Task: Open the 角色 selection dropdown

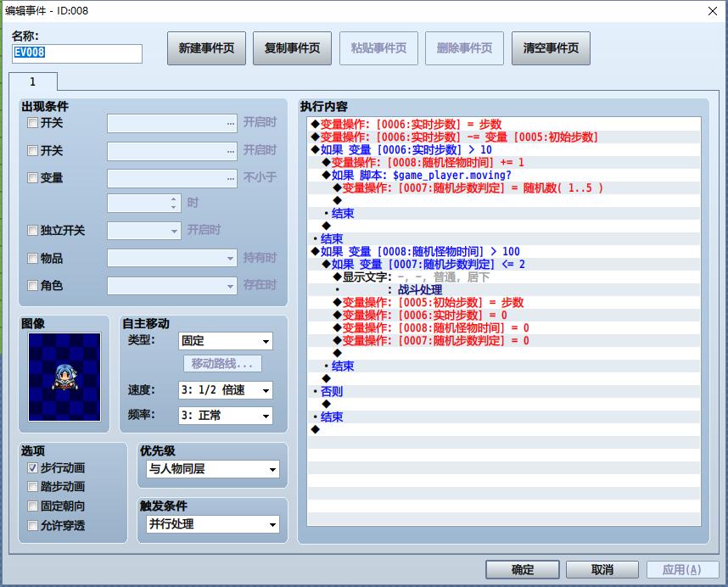Action: coord(171,285)
